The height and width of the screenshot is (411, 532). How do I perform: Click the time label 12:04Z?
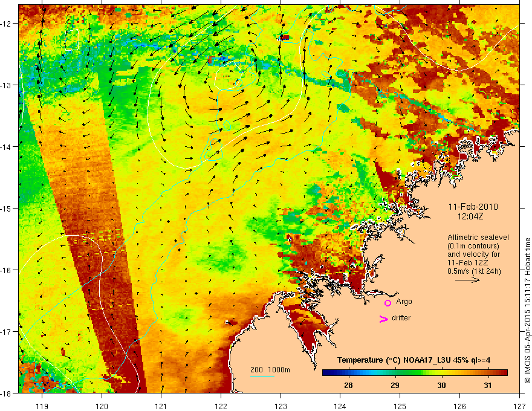470,216
